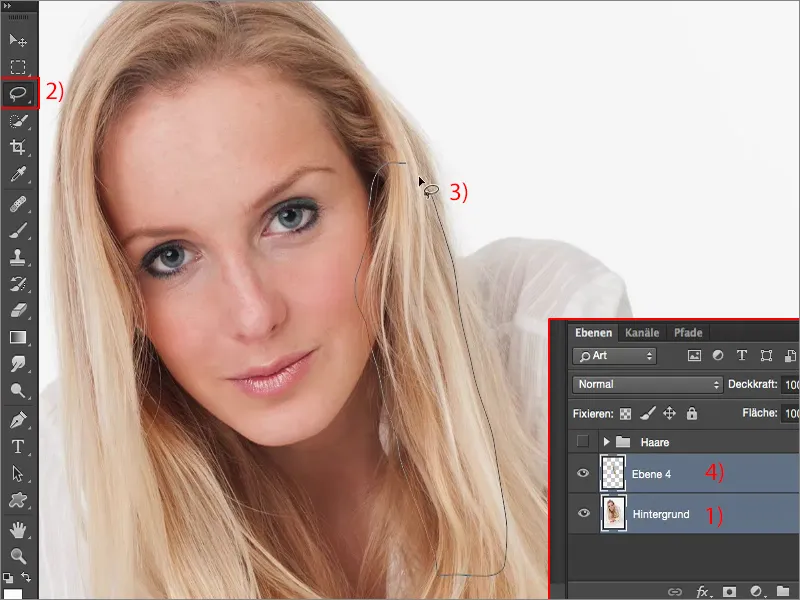Select the Dodge tool

(x=18, y=390)
